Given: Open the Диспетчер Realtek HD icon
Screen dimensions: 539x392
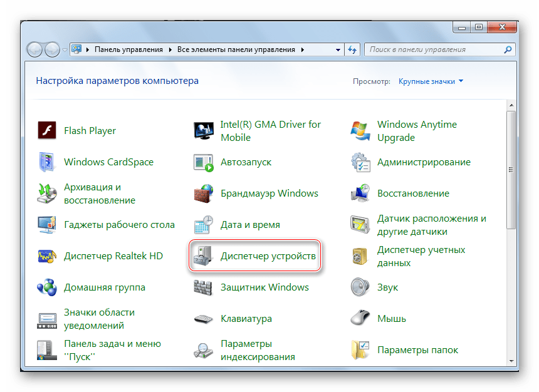Looking at the screenshot, I should (x=47, y=256).
